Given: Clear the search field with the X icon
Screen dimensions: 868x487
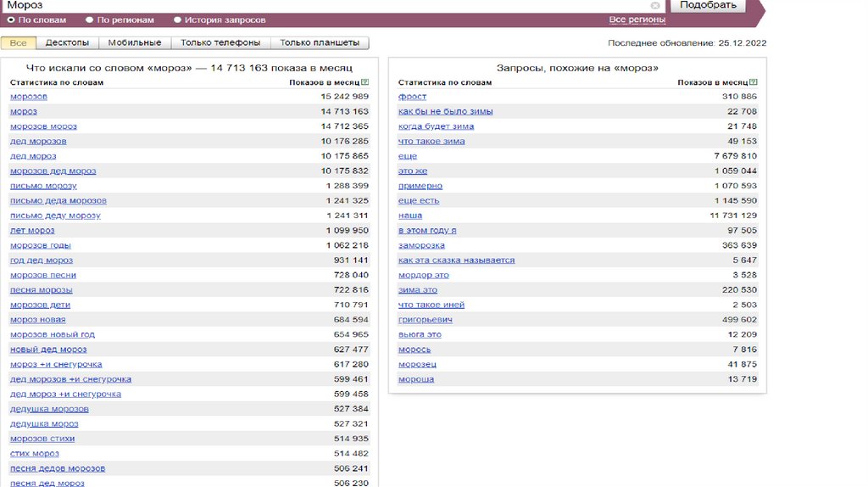Looking at the screenshot, I should coord(655,5).
